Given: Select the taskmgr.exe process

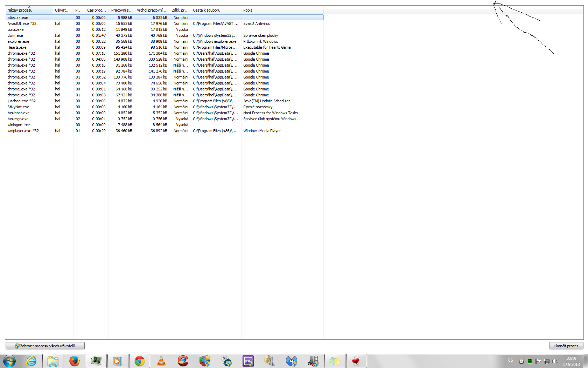Looking at the screenshot, I should tap(164, 119).
